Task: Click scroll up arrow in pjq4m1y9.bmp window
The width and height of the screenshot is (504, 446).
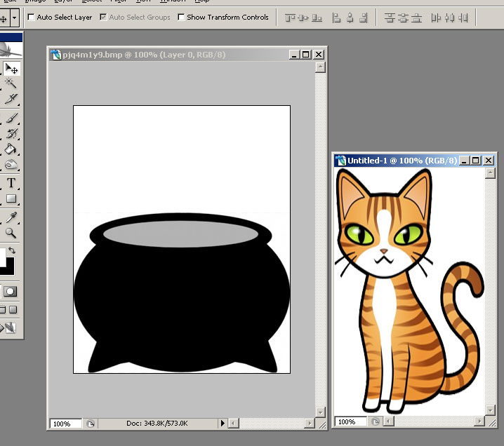Action: coord(320,67)
